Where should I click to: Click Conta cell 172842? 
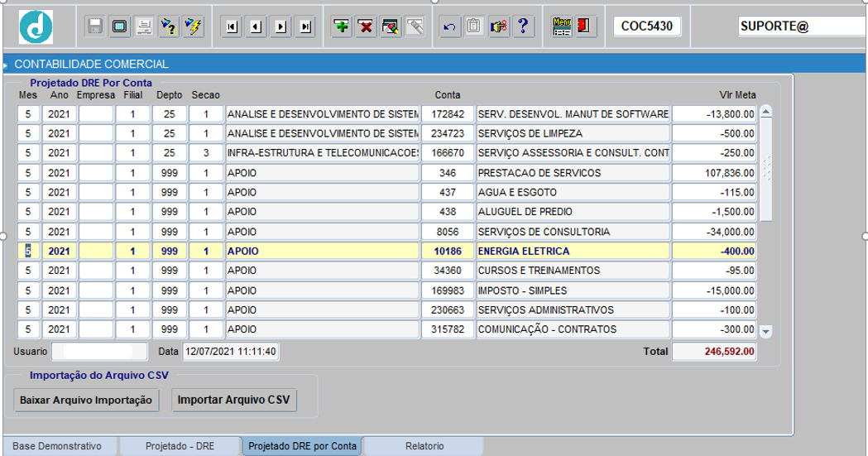(x=448, y=114)
